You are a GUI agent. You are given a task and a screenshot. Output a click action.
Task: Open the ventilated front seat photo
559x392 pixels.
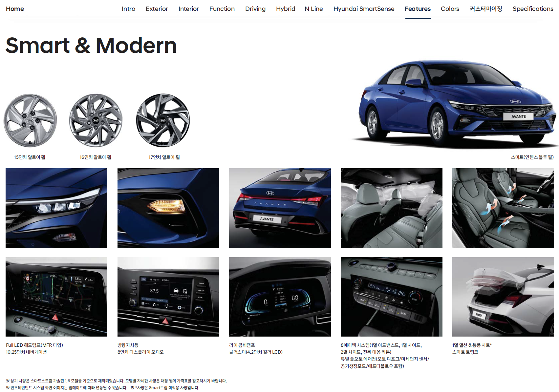[x=503, y=208]
